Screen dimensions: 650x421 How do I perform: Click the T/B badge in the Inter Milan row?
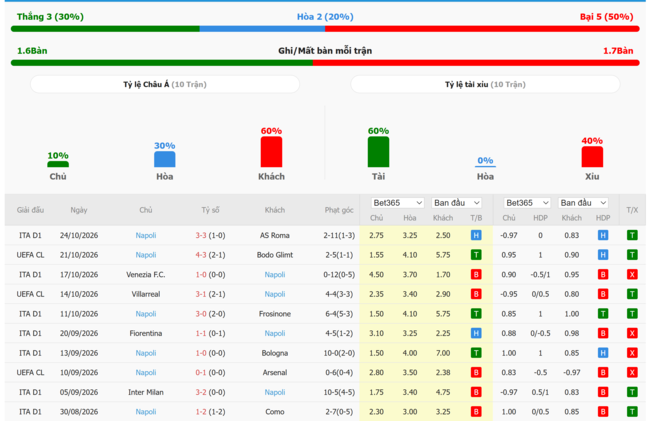(x=476, y=392)
